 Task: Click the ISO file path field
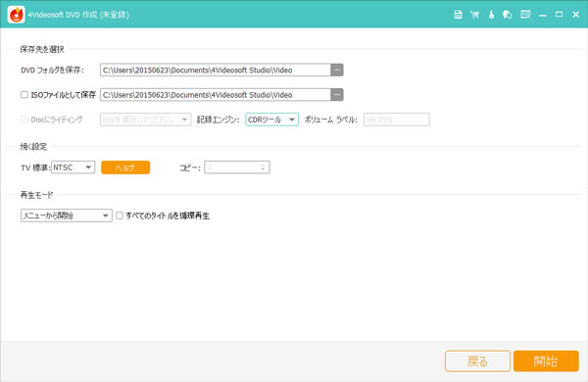tap(216, 94)
